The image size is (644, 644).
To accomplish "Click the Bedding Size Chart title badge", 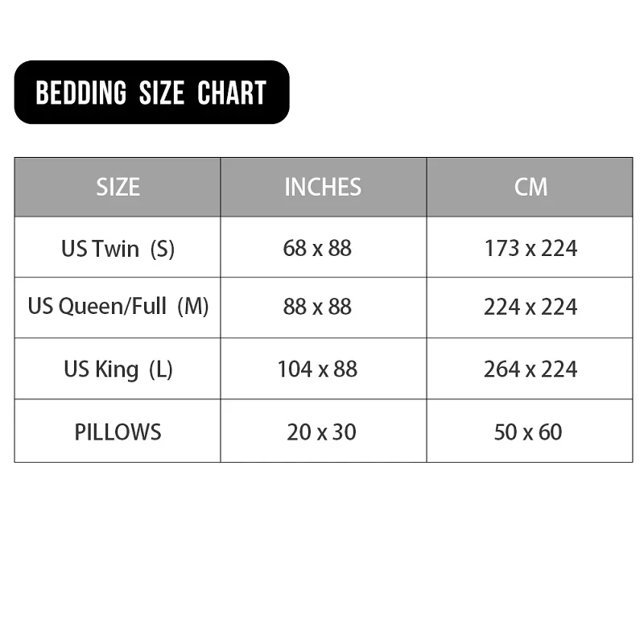I will pyautogui.click(x=151, y=93).
